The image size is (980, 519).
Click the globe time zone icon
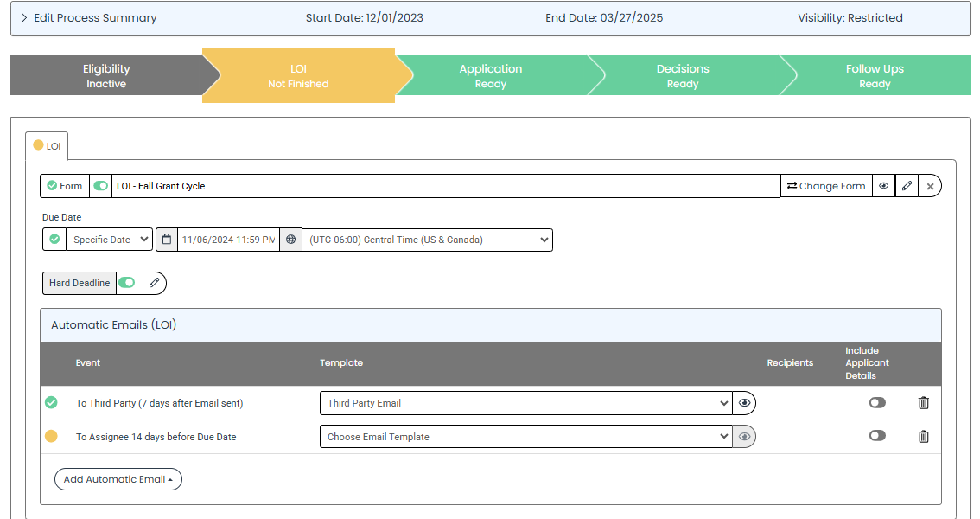290,240
